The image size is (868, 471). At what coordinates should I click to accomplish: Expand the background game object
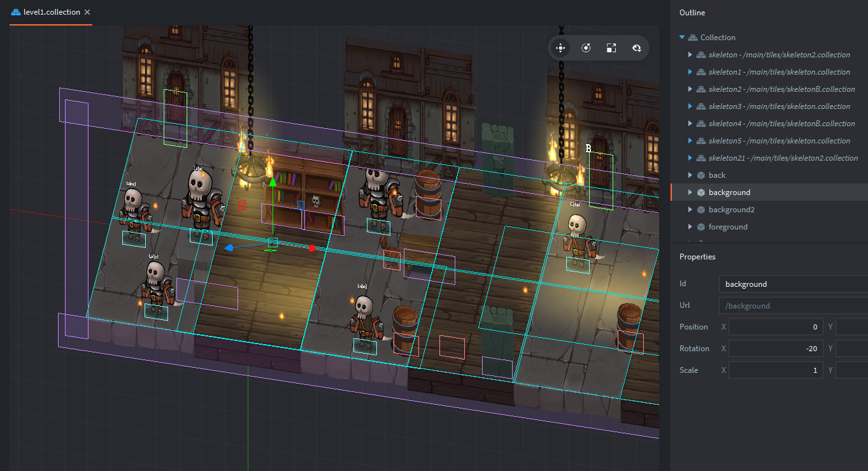click(690, 192)
